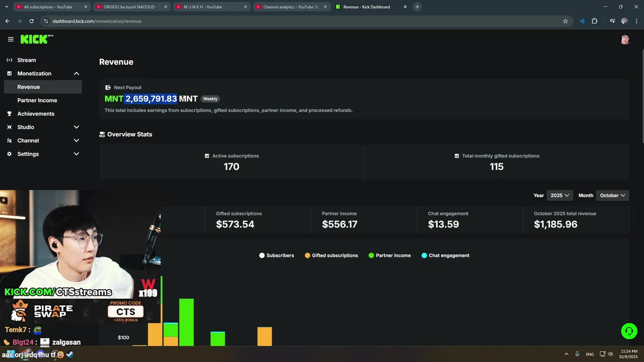This screenshot has width=644, height=362.
Task: Click the Weekly payout badge
Action: coord(210,99)
